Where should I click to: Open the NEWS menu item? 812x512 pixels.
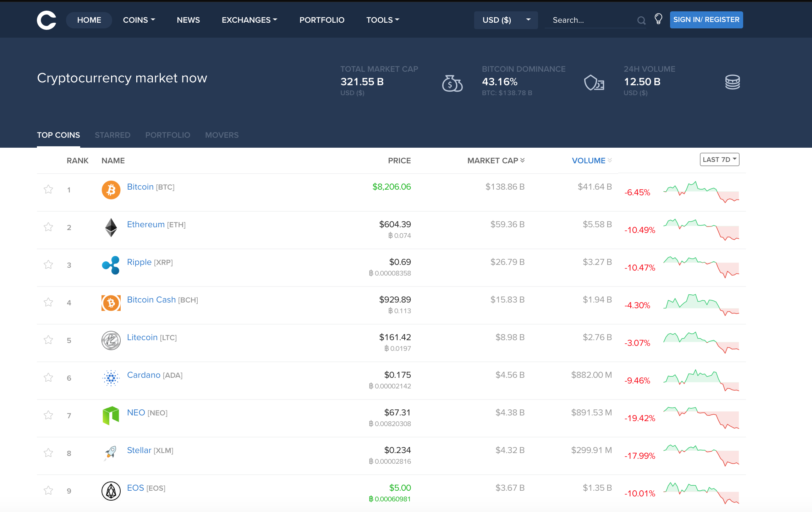click(x=188, y=20)
